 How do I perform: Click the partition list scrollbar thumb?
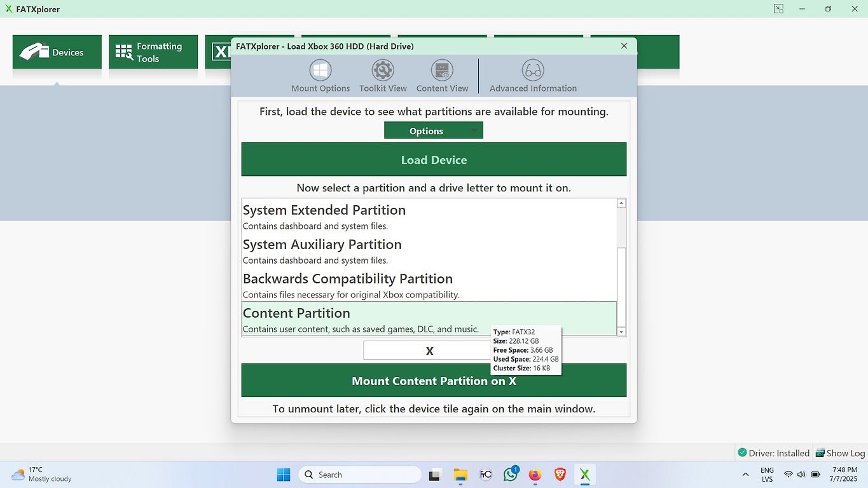pos(621,287)
